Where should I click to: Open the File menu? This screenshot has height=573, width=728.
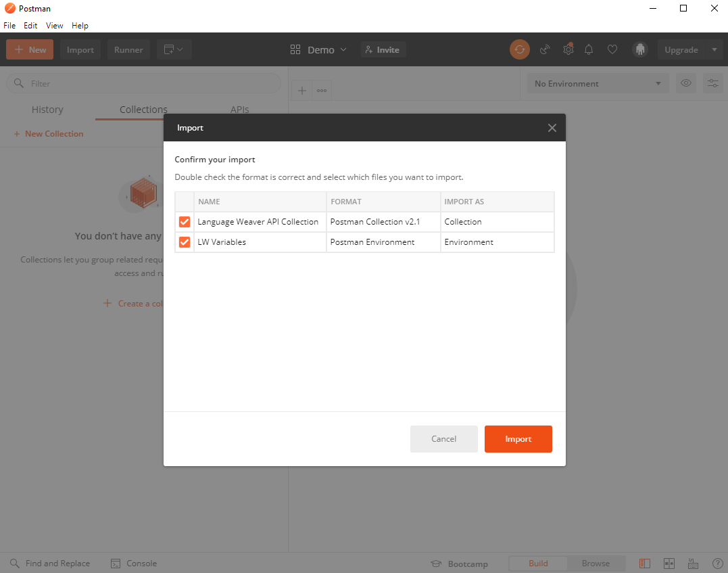coord(9,26)
